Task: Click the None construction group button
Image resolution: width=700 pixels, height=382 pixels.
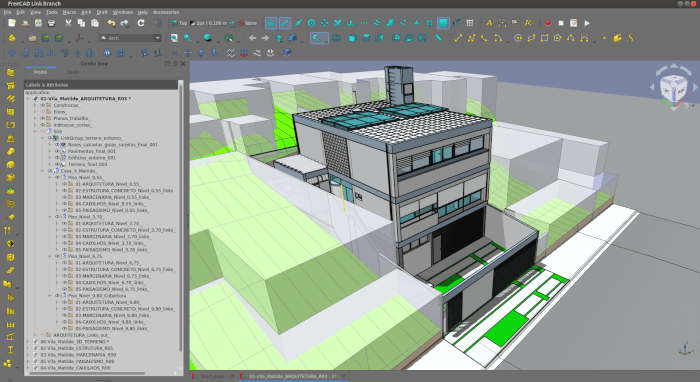Action: pos(248,23)
